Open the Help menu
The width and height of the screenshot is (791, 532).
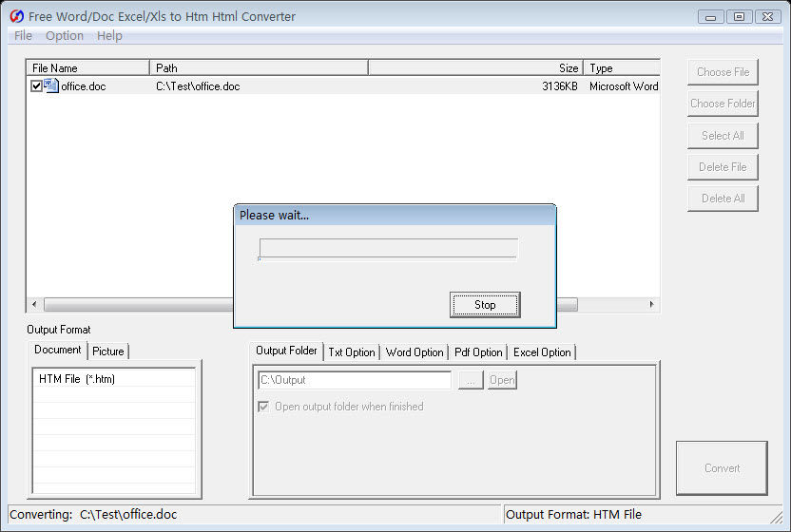(109, 36)
